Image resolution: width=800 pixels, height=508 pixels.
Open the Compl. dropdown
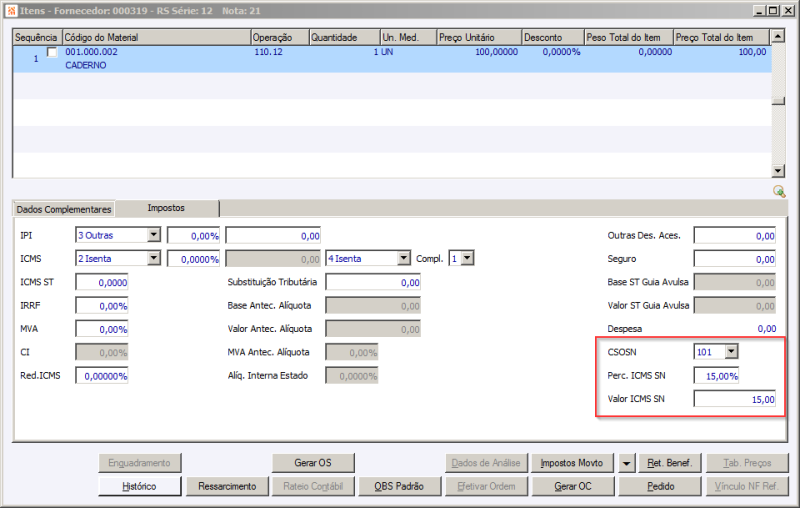(x=467, y=259)
